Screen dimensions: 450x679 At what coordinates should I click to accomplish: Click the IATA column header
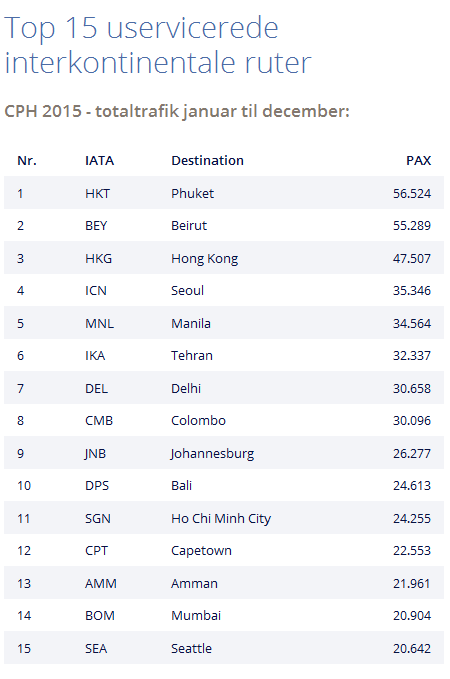tap(99, 161)
